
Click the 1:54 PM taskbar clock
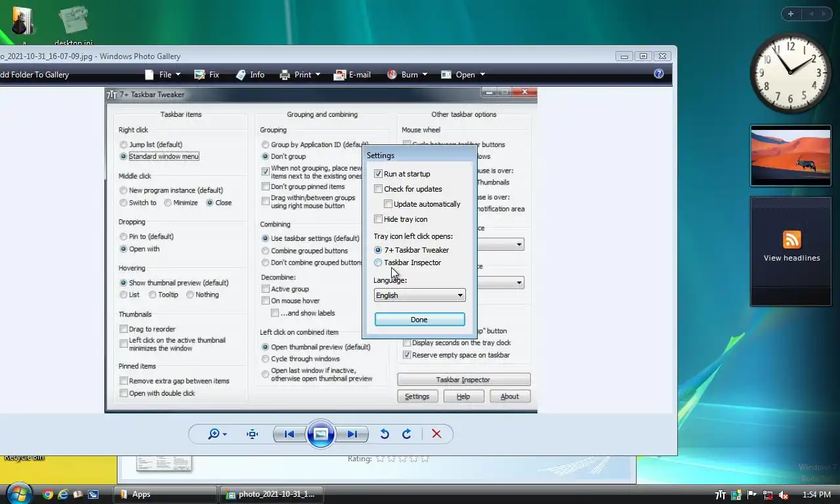[816, 495]
